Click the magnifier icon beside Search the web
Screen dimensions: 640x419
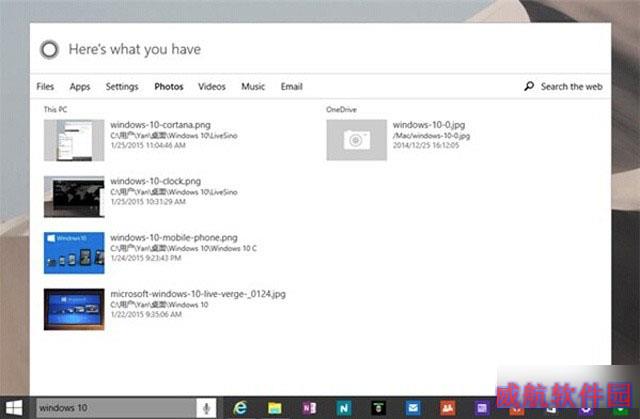tap(529, 86)
